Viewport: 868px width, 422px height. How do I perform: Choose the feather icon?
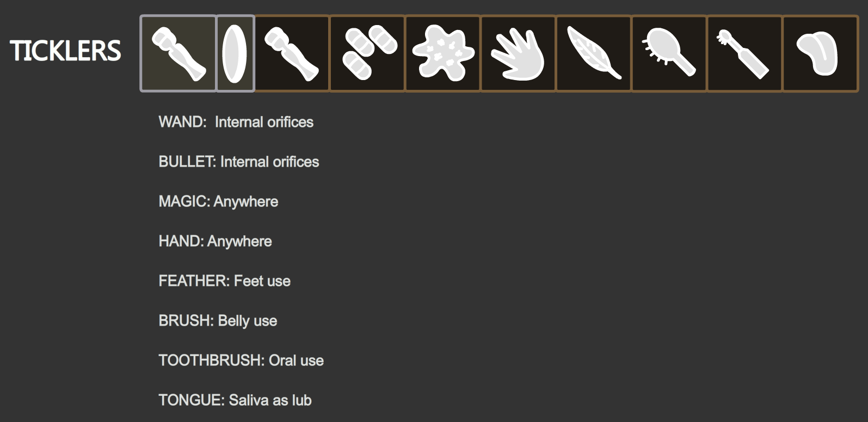(594, 53)
